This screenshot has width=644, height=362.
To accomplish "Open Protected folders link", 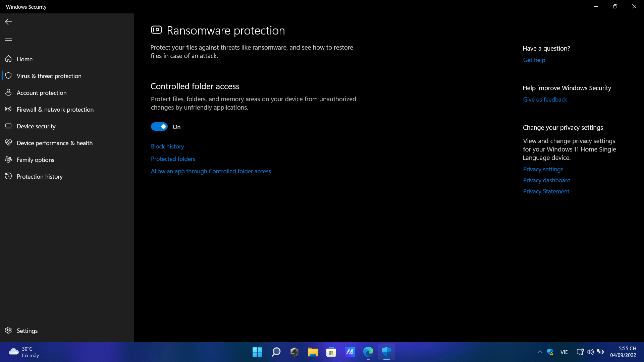I will [173, 159].
